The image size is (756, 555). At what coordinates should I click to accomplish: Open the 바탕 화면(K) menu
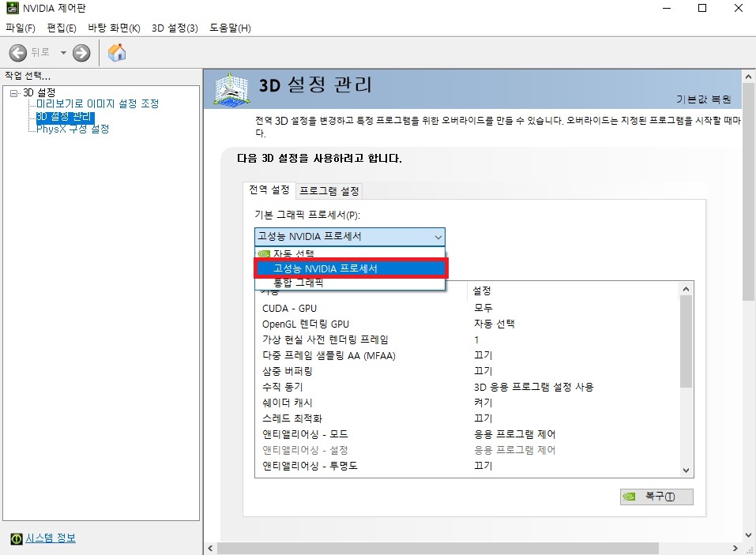tap(114, 28)
